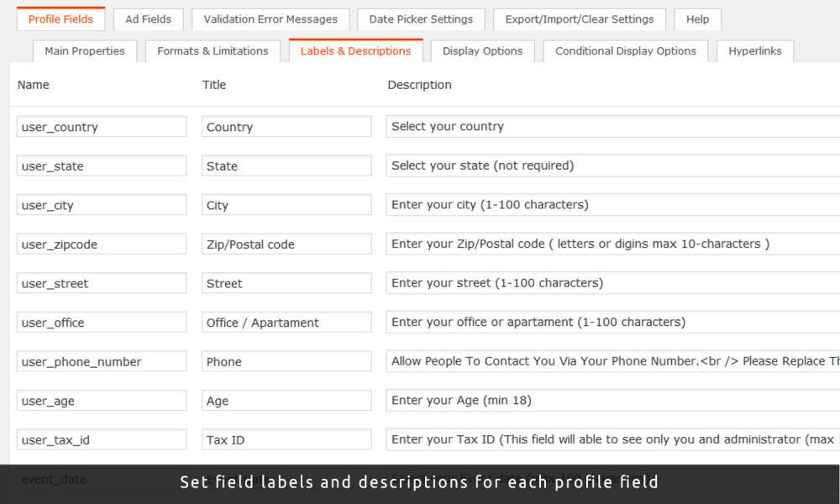Open Date Picker Settings
The width and height of the screenshot is (840, 504).
421,18
